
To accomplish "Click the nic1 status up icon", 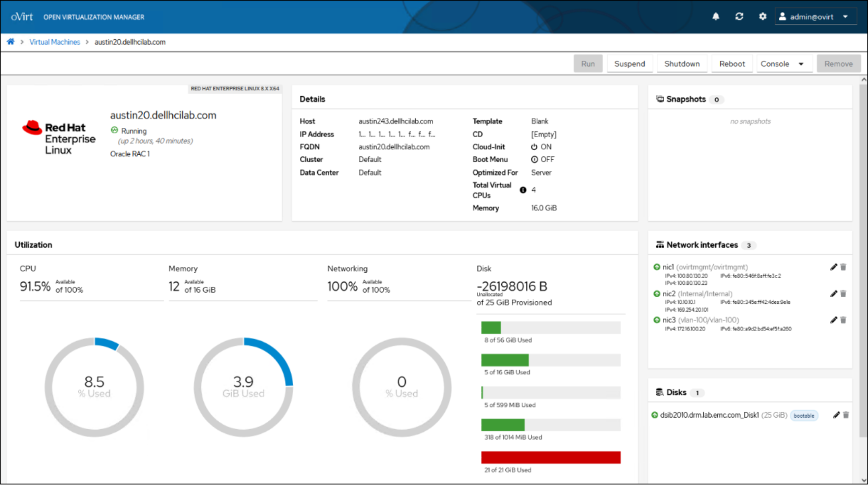I will [657, 267].
